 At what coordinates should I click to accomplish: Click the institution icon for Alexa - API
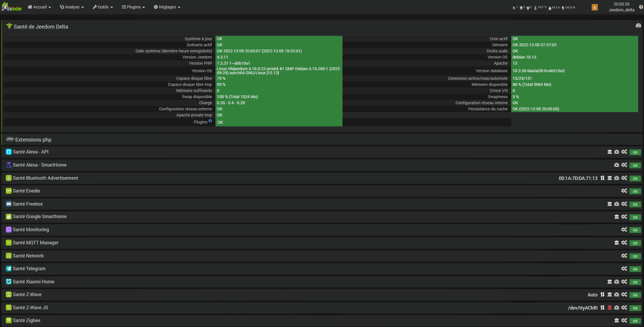(x=610, y=152)
